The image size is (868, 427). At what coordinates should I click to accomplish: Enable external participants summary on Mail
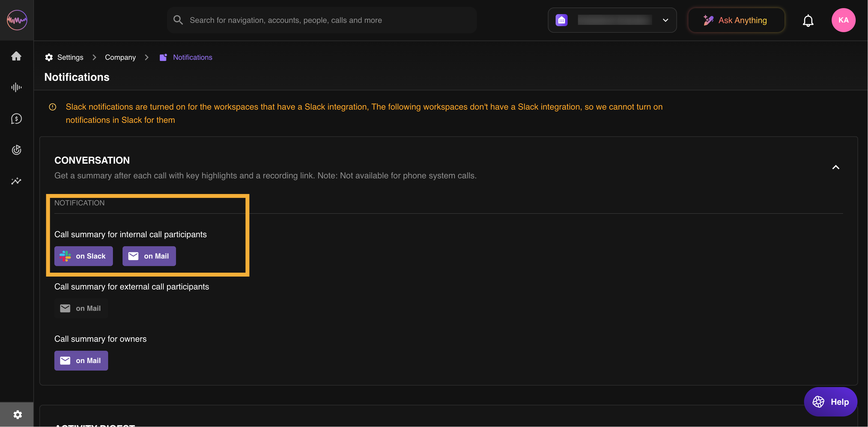click(81, 308)
